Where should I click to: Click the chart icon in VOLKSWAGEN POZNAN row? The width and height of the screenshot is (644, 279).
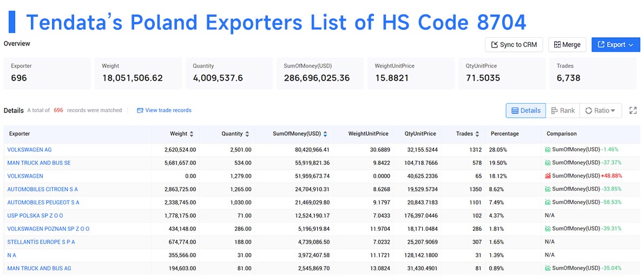(548, 229)
